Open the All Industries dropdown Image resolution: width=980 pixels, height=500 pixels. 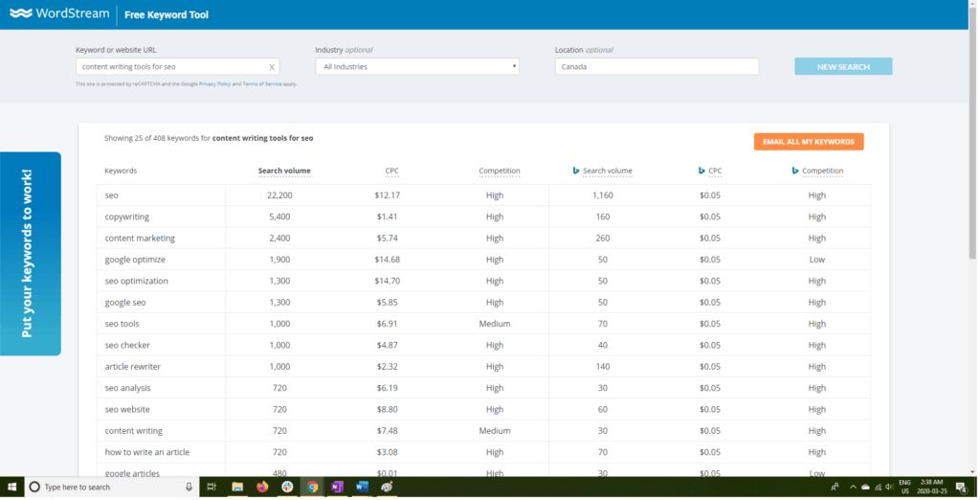coord(418,67)
